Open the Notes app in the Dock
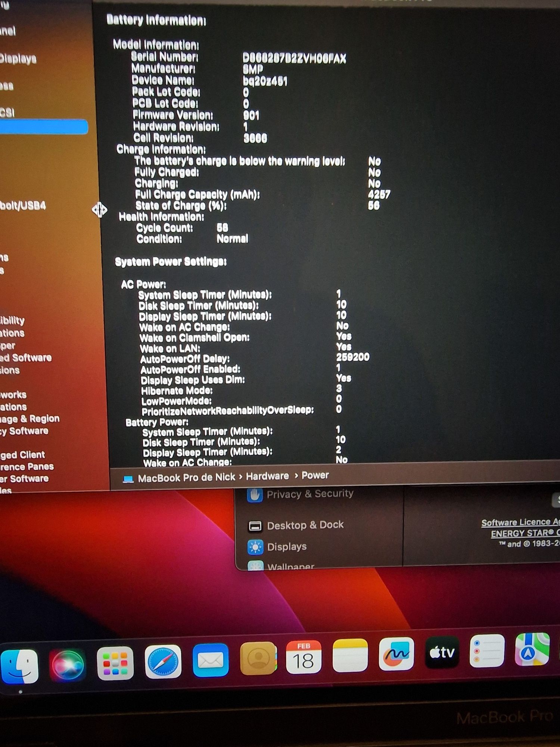 point(350,655)
